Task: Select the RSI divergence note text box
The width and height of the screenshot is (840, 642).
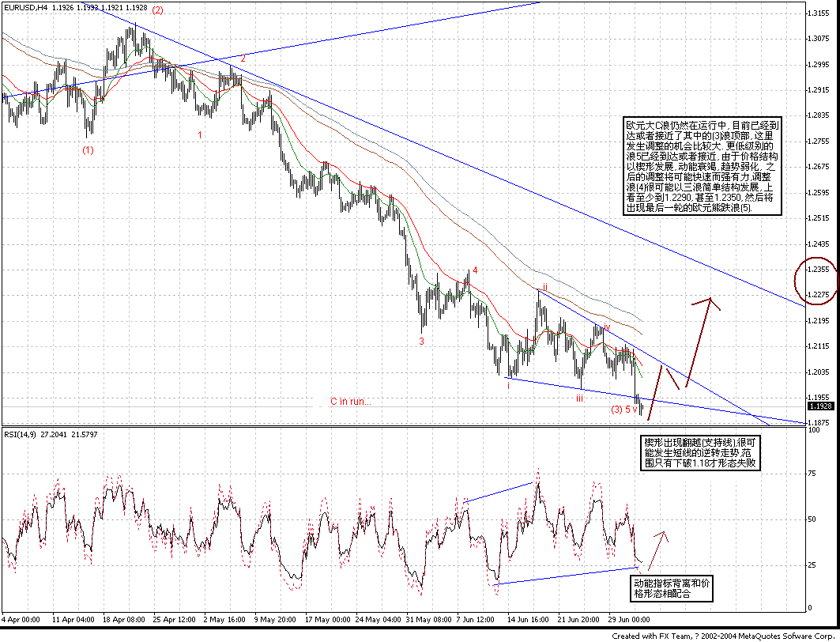Action: [x=672, y=588]
